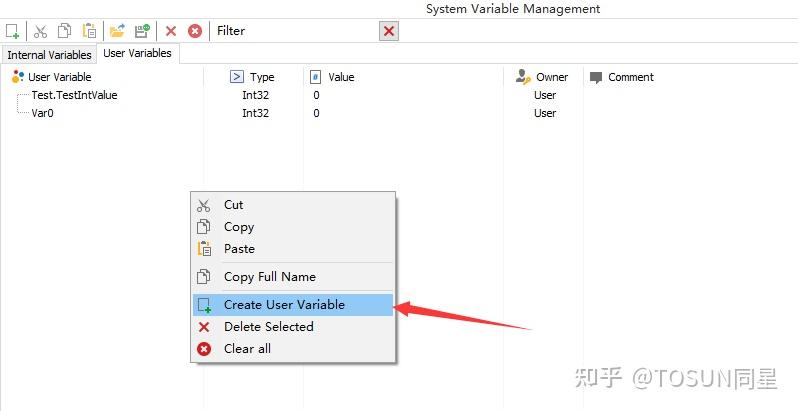The image size is (798, 411).
Task: Click the add new variable toolbar icon
Action: pyautogui.click(x=13, y=31)
